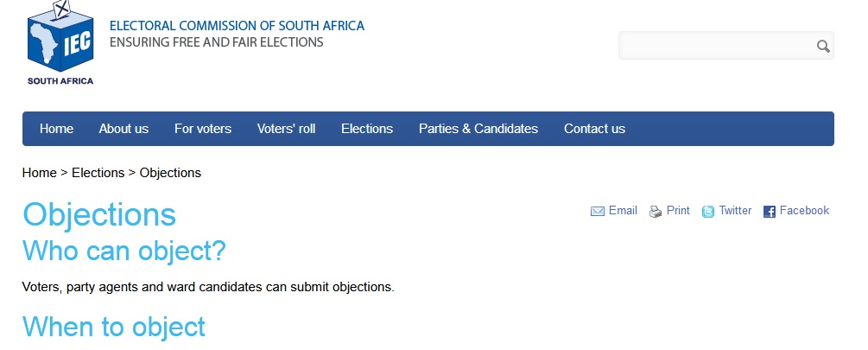Image resolution: width=868 pixels, height=350 pixels.
Task: Open the Elections navigation menu
Action: [367, 129]
